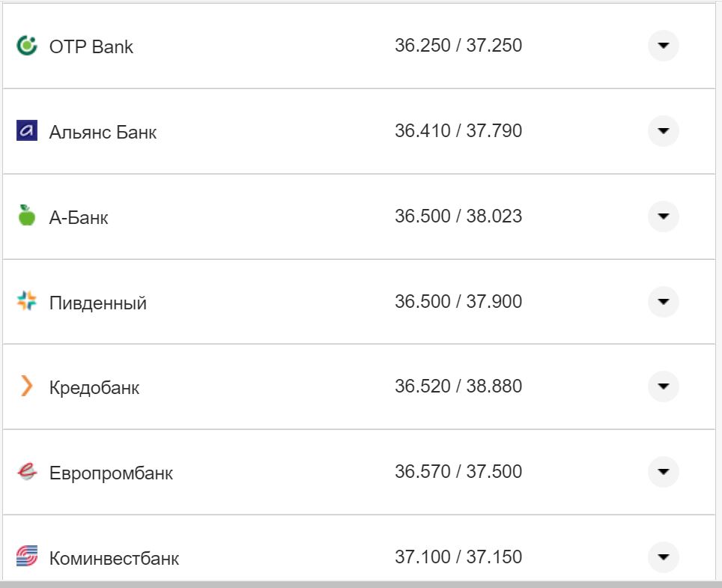Expand the Европромбанк row details
Viewport: 722px width, 588px height.
tap(663, 472)
